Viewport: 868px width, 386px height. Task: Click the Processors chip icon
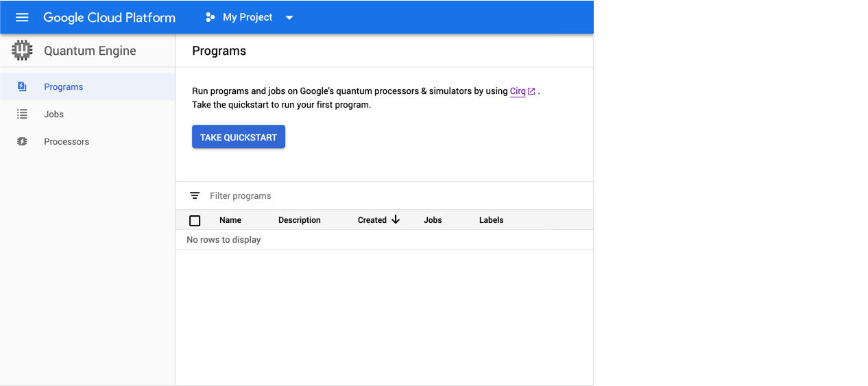[22, 141]
